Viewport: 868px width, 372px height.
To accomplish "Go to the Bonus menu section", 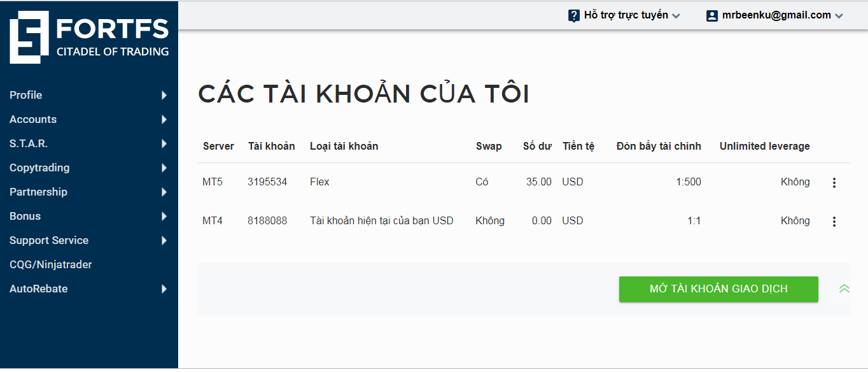I will point(25,217).
